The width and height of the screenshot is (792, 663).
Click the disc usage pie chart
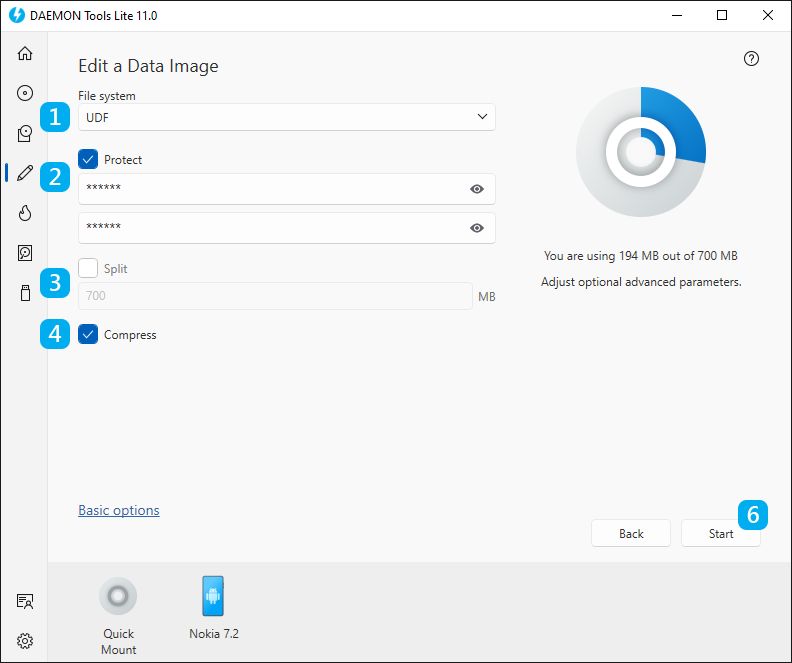click(641, 152)
